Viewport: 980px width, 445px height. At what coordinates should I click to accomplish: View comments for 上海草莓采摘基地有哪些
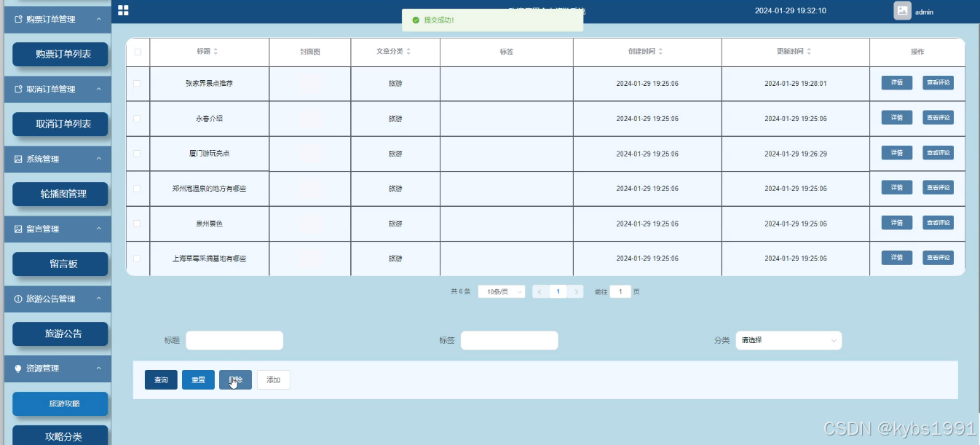tap(938, 258)
